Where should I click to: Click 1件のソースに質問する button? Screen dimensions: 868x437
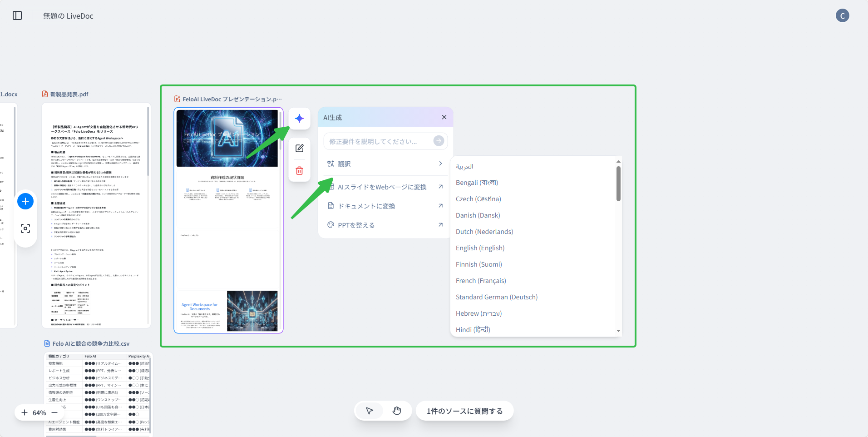pos(464,411)
